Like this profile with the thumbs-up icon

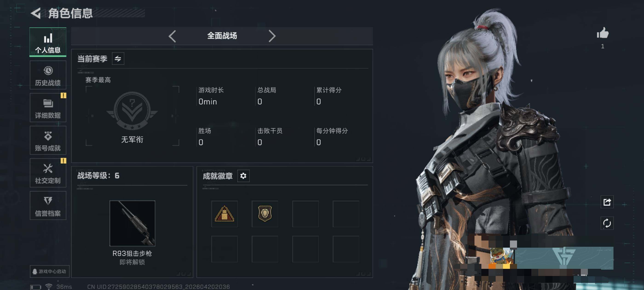(x=603, y=33)
